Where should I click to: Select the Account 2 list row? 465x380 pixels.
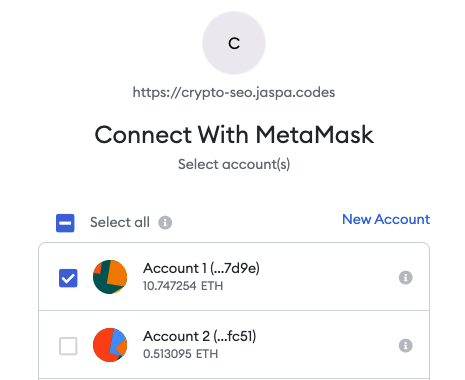(234, 345)
